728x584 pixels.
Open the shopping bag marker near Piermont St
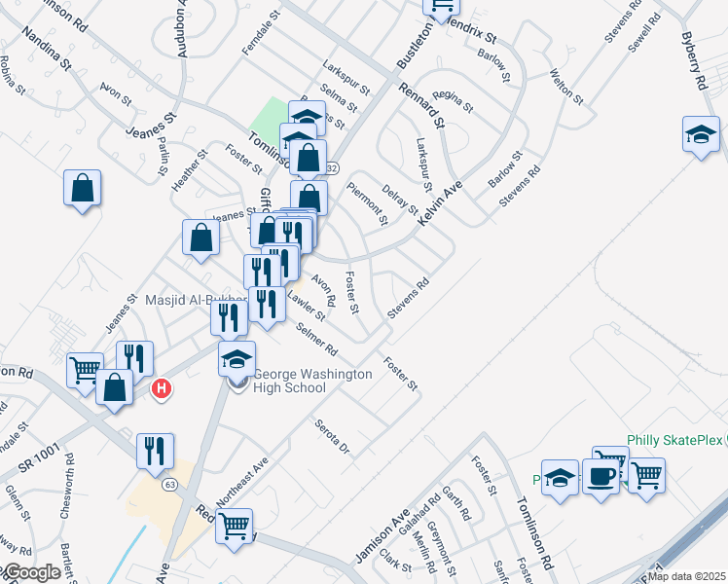pos(309,200)
